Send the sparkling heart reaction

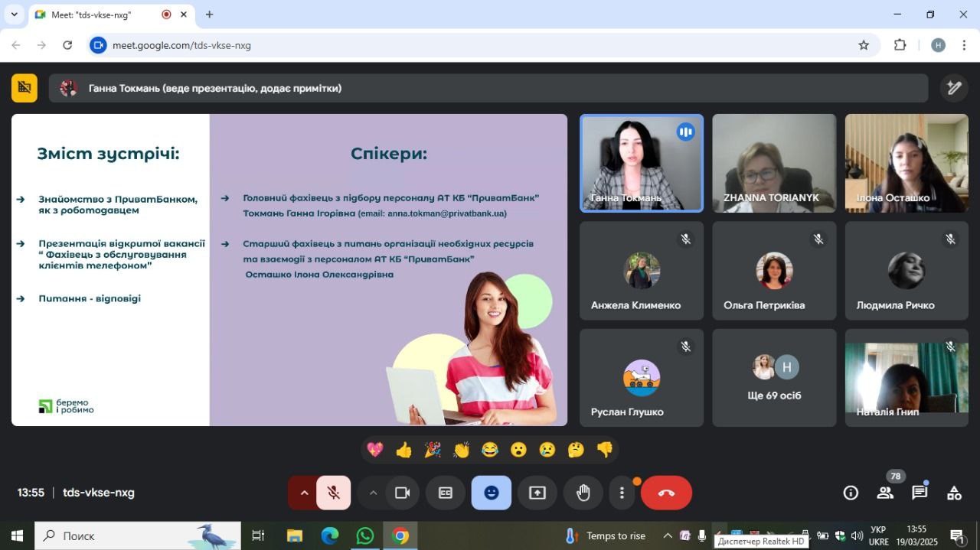[x=375, y=450]
